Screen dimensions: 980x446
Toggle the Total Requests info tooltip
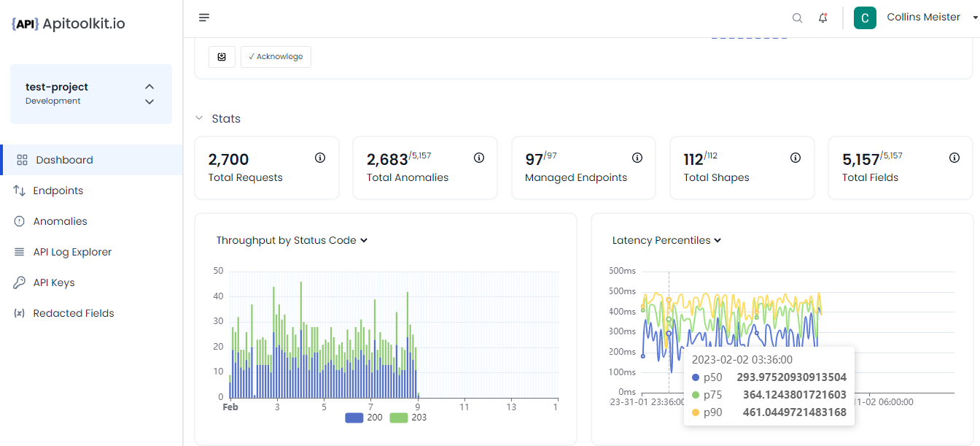(320, 157)
